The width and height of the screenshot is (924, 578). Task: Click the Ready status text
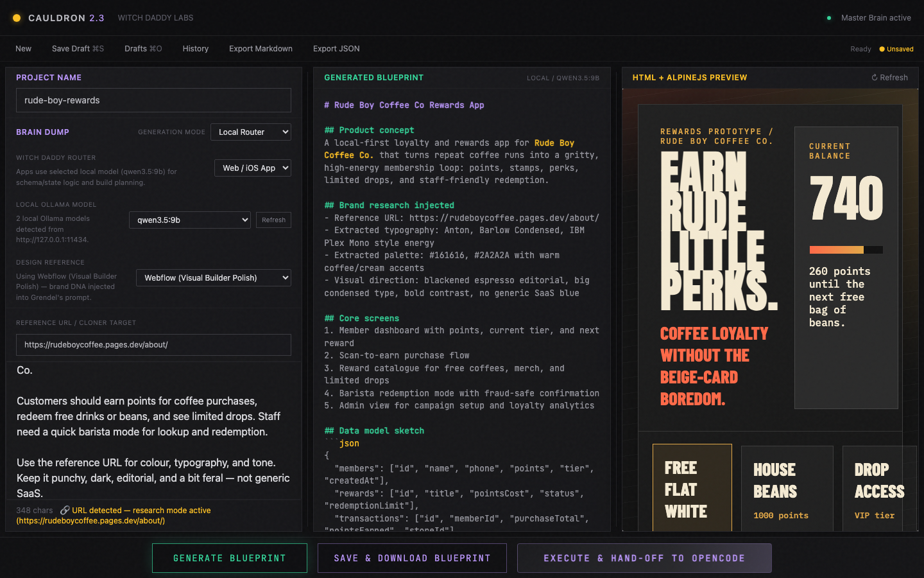(x=860, y=49)
